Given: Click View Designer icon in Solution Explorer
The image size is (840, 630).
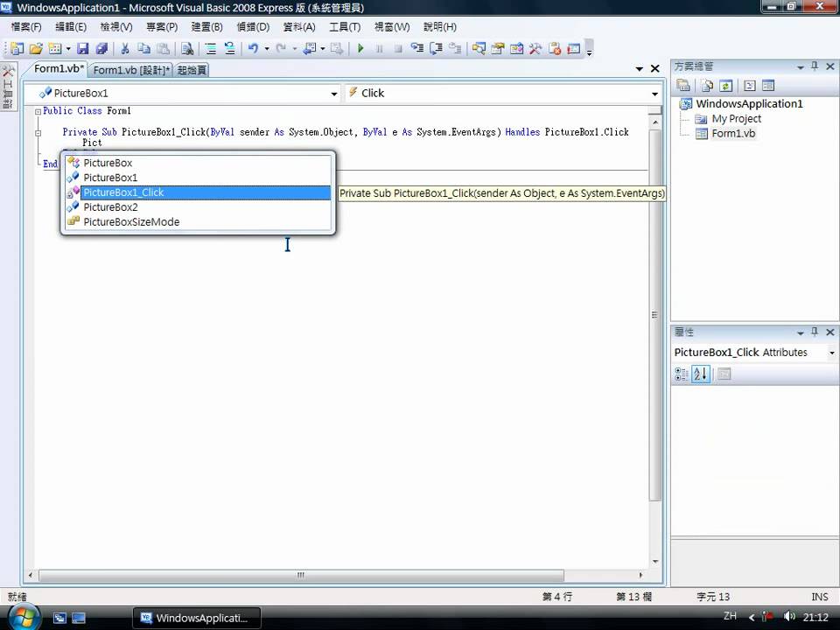Looking at the screenshot, I should click(x=768, y=85).
